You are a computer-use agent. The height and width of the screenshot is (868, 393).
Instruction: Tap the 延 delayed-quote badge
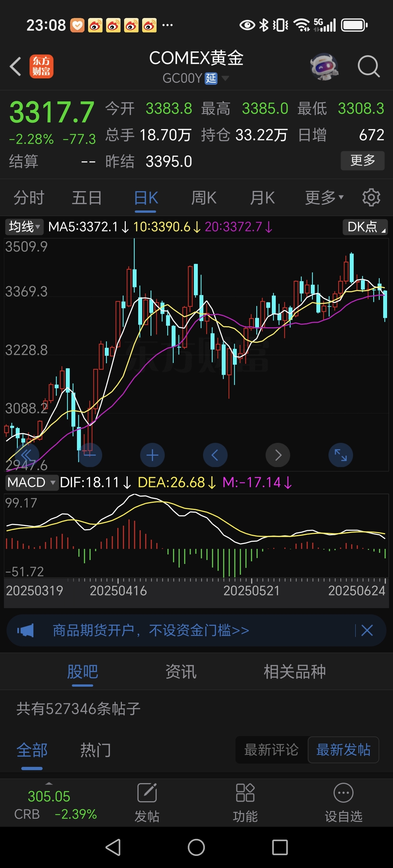(x=211, y=79)
